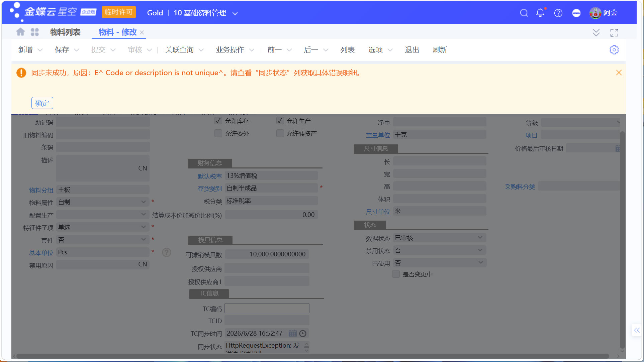Click the 列表 toolbar button
Viewport: 644px width, 362px height.
(x=347, y=50)
